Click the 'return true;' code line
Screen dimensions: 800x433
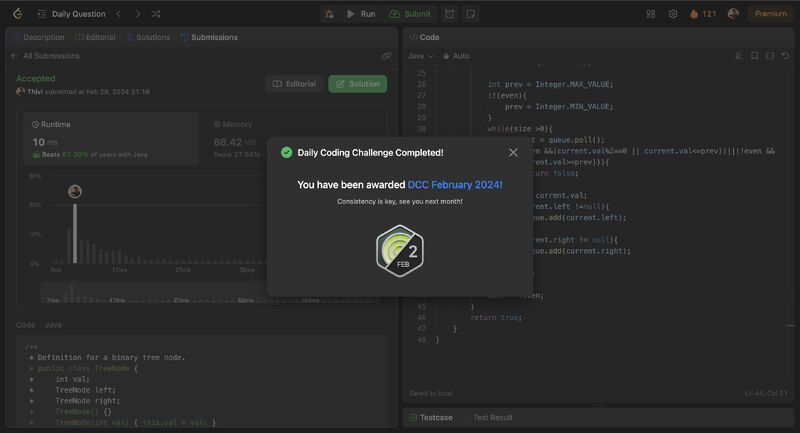[x=496, y=317]
